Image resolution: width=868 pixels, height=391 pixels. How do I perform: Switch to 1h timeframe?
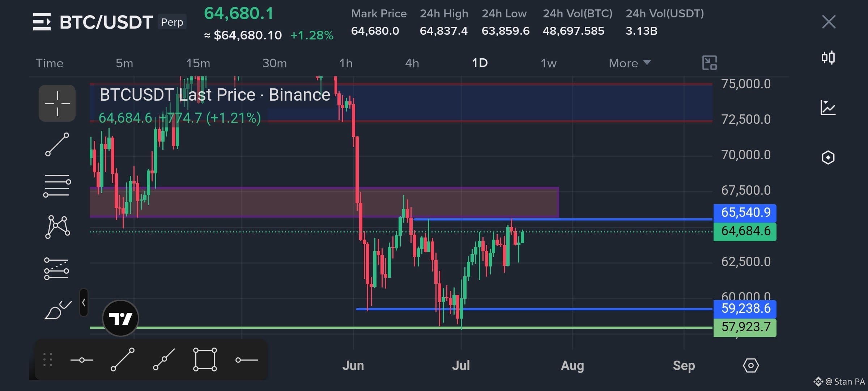tap(346, 63)
